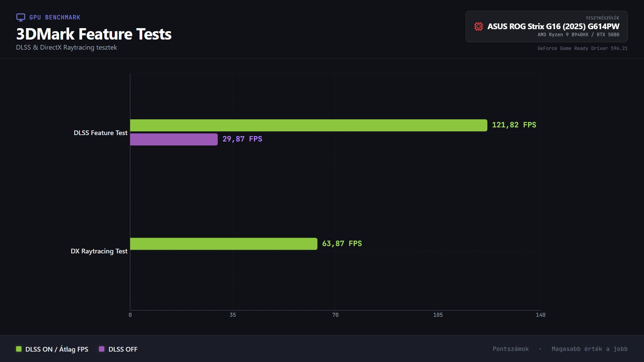
Task: Toggle the DLSS OFF legend label
Action: pyautogui.click(x=123, y=349)
